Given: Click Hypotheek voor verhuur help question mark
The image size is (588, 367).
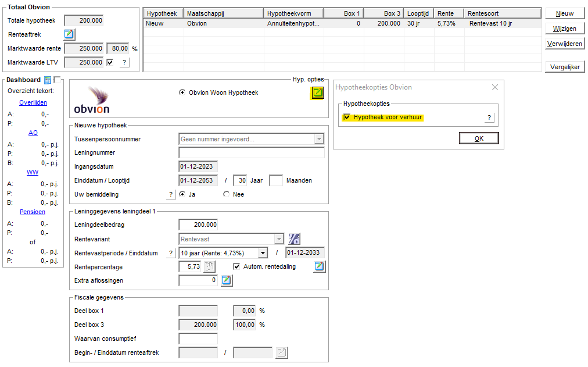Looking at the screenshot, I should 489,117.
